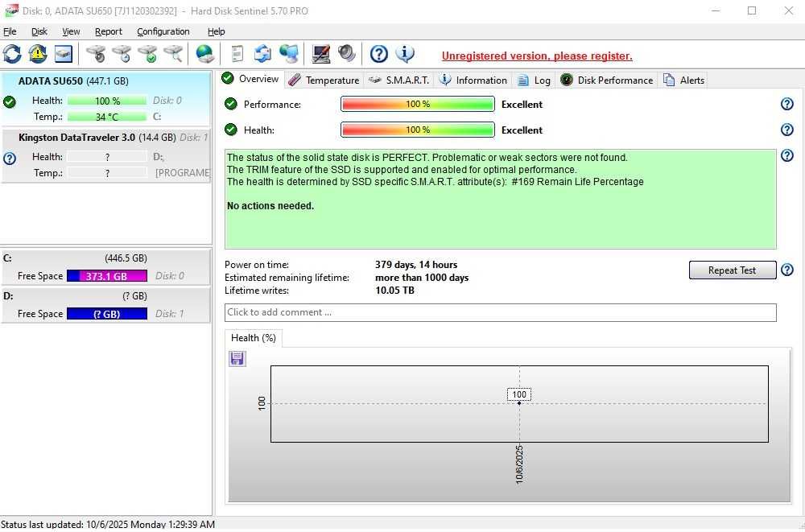Click the question status icon of Kingston DataTraveler
The height and width of the screenshot is (532, 805).
coord(9,159)
